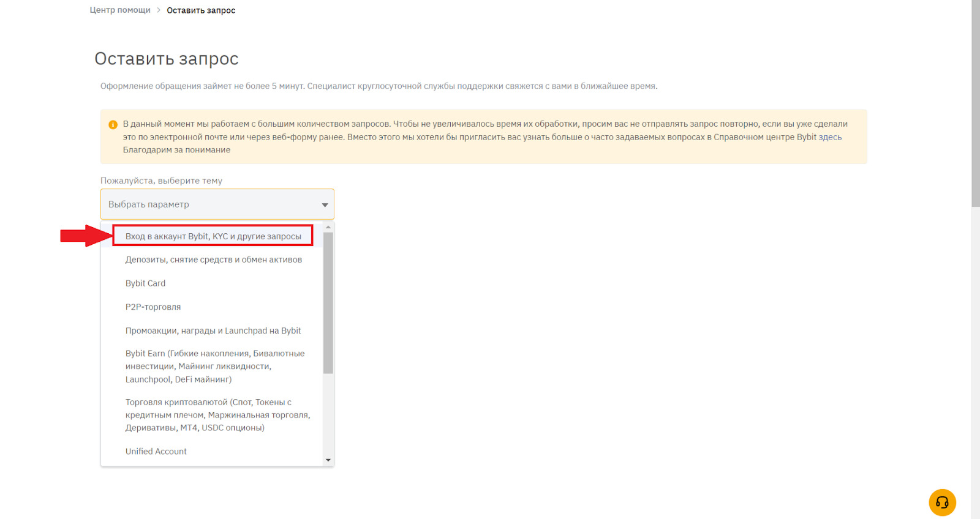Click the 'Оставить запрос' page heading
Screen dimensions: 980x519
click(167, 59)
